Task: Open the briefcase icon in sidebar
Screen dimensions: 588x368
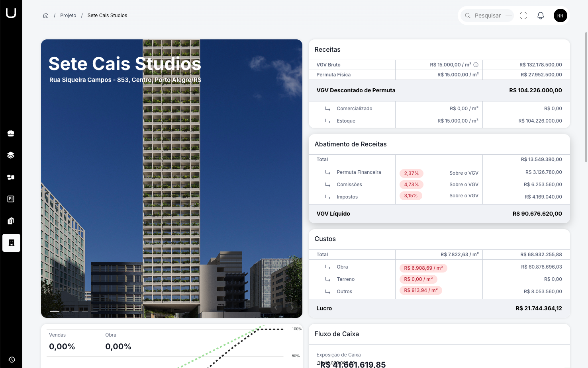Action: (x=11, y=133)
